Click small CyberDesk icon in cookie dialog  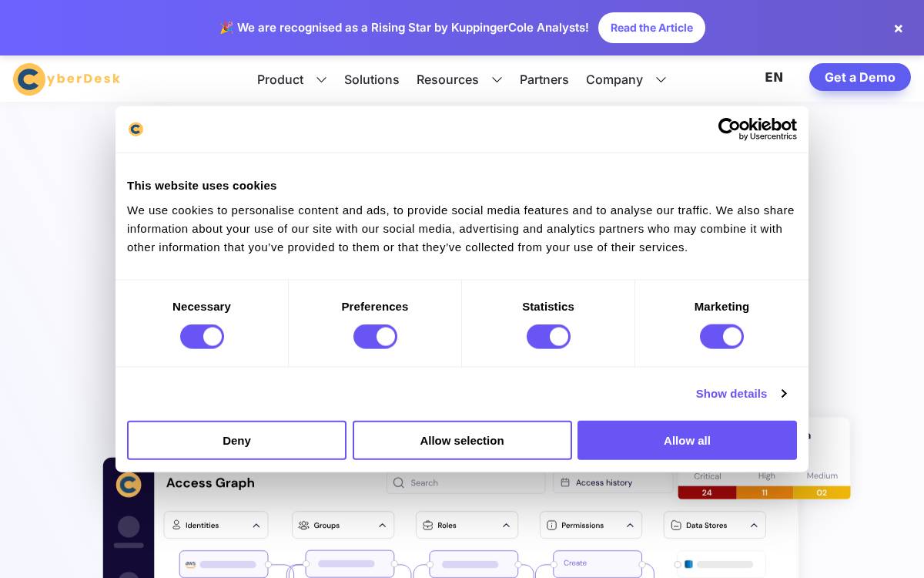(136, 129)
